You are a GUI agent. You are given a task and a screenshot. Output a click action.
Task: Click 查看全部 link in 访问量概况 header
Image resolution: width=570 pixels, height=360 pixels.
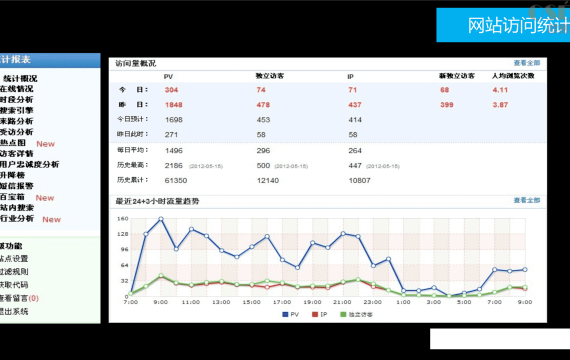tap(526, 63)
